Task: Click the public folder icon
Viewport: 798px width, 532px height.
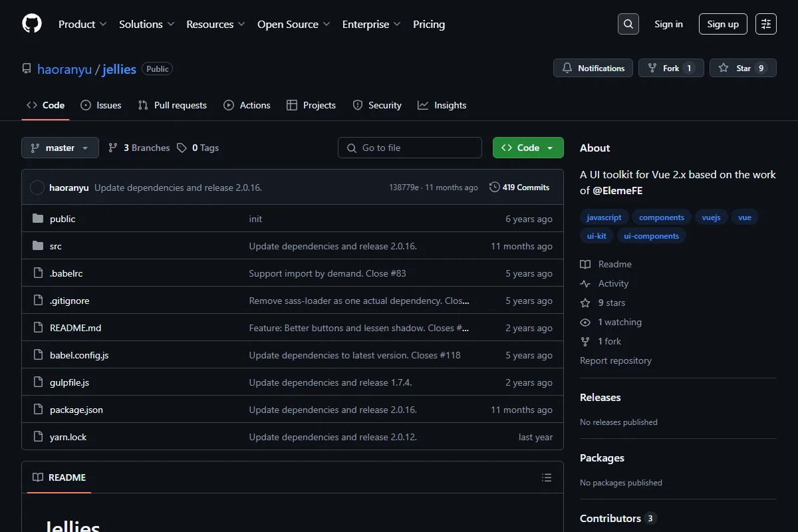Action: pos(38,219)
